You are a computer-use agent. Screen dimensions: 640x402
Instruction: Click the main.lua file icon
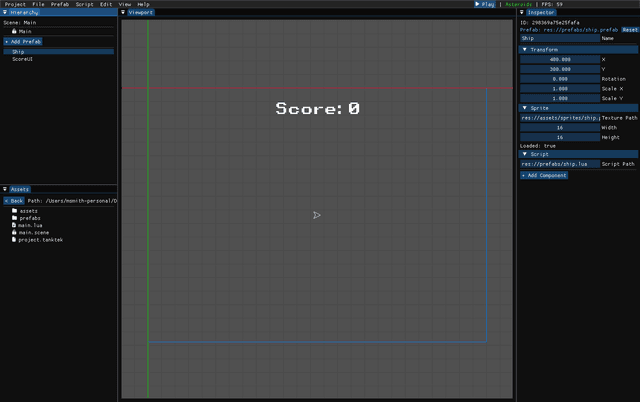coord(14,225)
